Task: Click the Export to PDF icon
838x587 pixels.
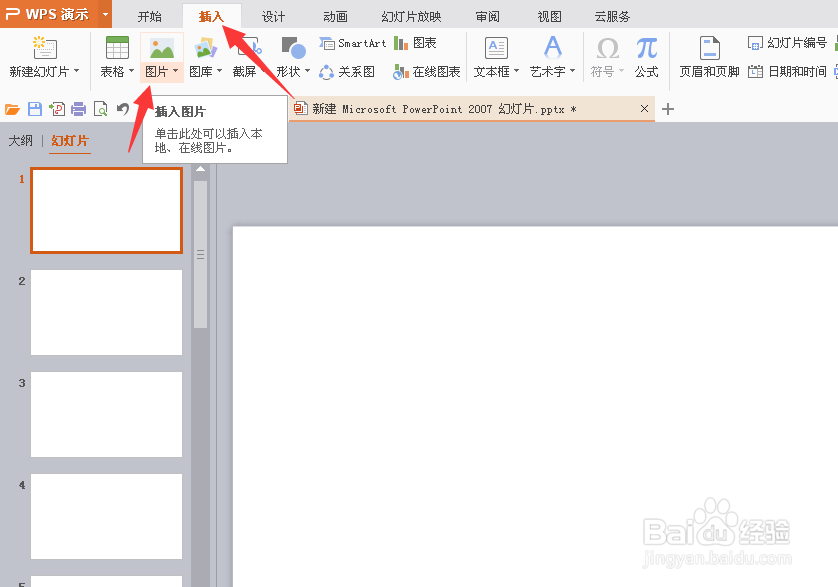Action: (x=57, y=110)
